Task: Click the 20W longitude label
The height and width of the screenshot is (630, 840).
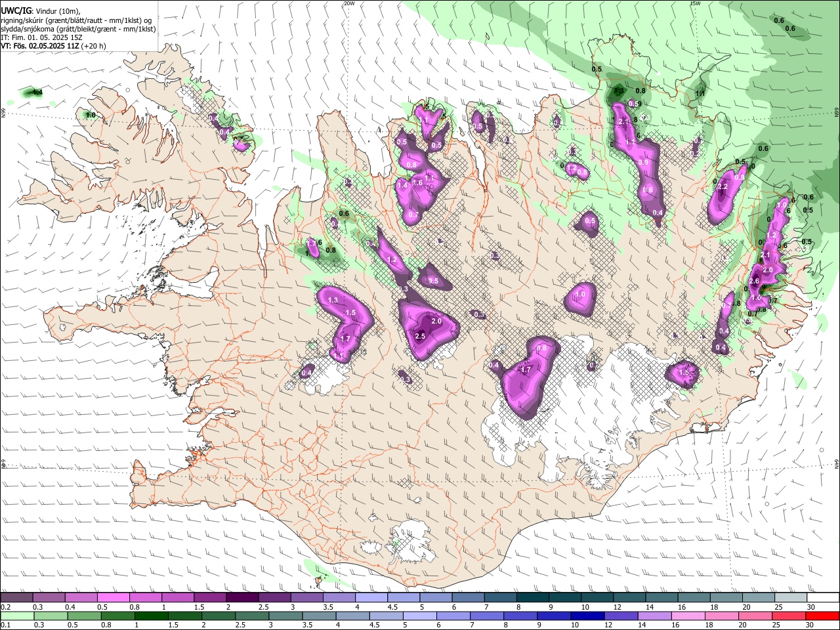Action: coord(349,3)
